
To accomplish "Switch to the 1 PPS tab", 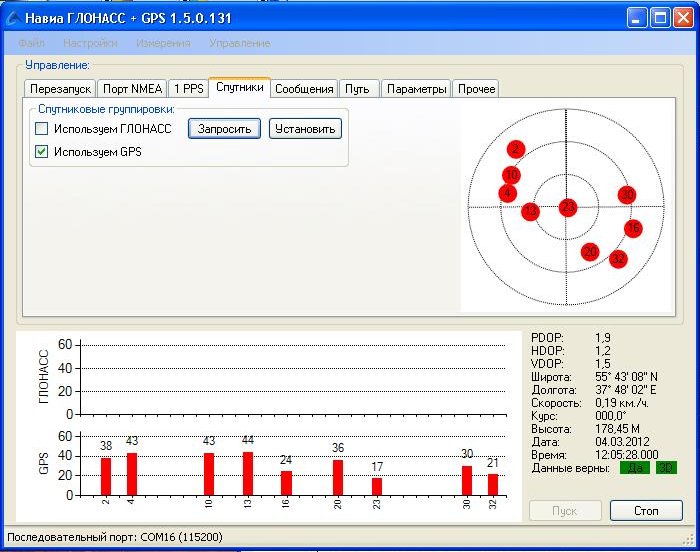I will coord(188,89).
